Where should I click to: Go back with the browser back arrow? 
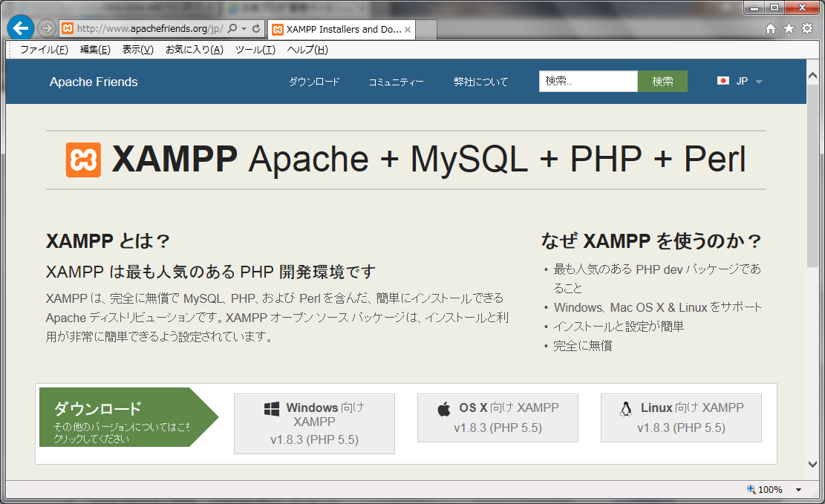point(21,28)
